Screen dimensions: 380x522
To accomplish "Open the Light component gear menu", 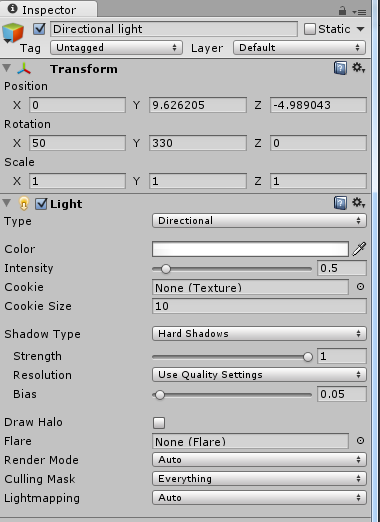I will (359, 203).
